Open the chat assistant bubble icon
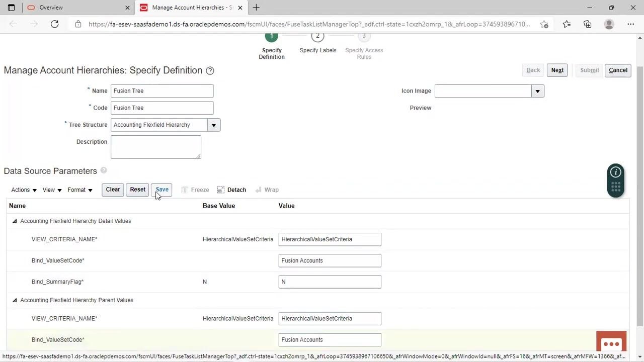644x362 pixels. point(611,343)
